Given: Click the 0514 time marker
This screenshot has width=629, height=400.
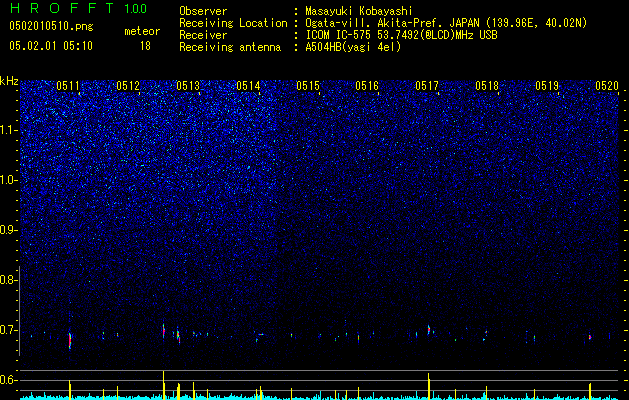Looking at the screenshot, I should [248, 85].
